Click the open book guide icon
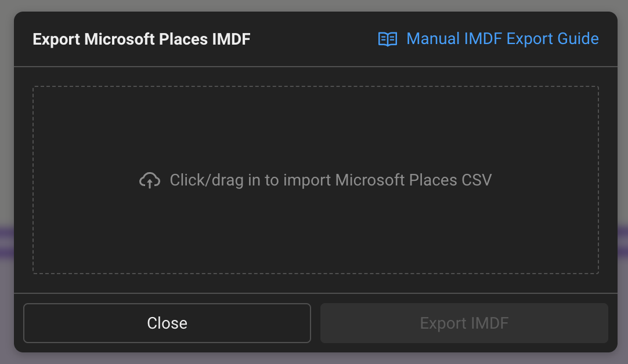The height and width of the screenshot is (364, 628). tap(388, 39)
